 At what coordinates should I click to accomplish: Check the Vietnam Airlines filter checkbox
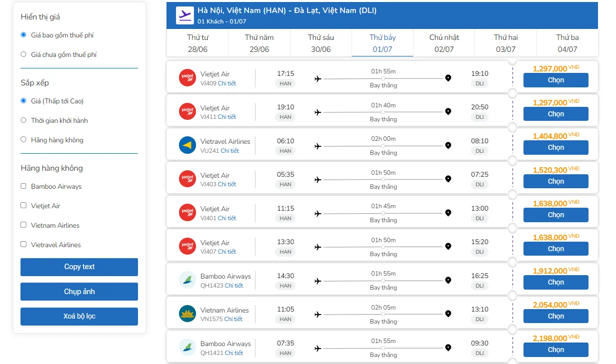23,225
